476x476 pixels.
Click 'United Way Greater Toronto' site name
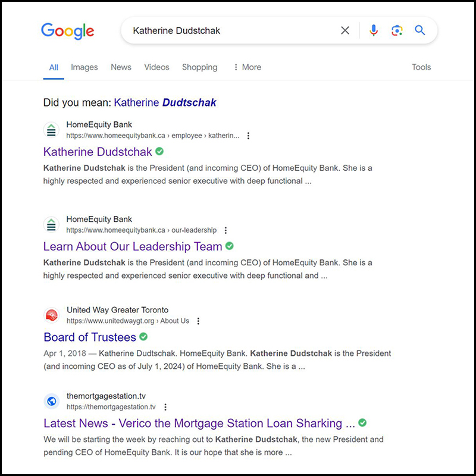click(117, 310)
